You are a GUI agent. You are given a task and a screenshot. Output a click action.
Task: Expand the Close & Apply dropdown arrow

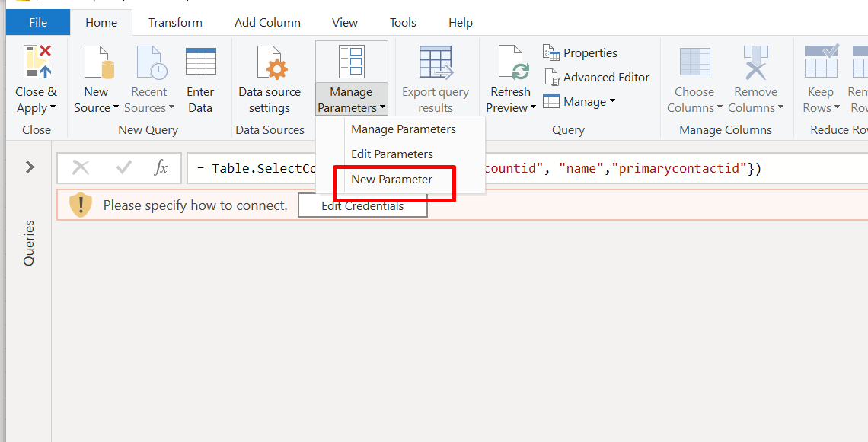[x=53, y=109]
